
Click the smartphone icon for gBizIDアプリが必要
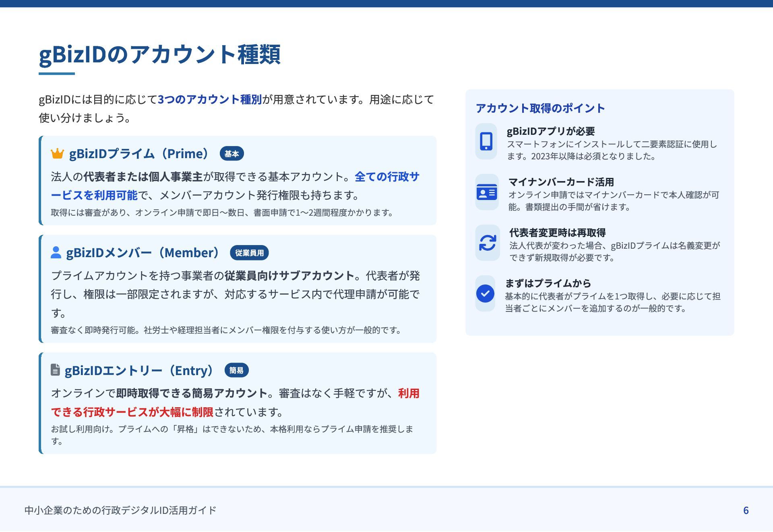pyautogui.click(x=486, y=141)
